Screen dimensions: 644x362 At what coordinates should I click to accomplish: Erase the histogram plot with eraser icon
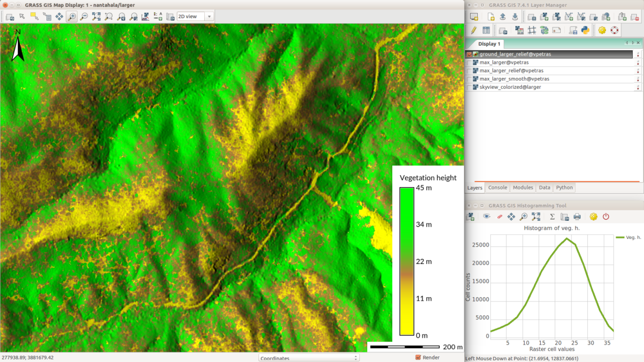coord(500,217)
